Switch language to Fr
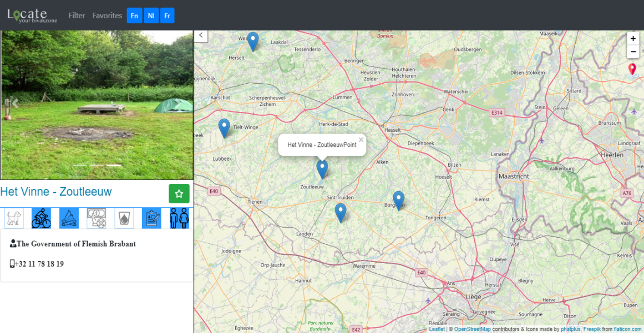The width and height of the screenshot is (644, 333). tap(167, 16)
